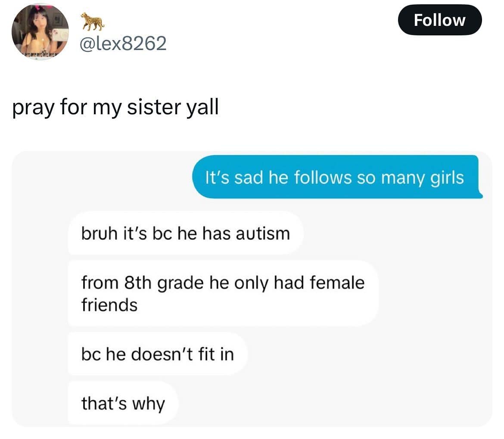Tap the blue 'It's sad he follows so many girls' bubble
Image resolution: width=504 pixels, height=439 pixels.
click(x=337, y=177)
